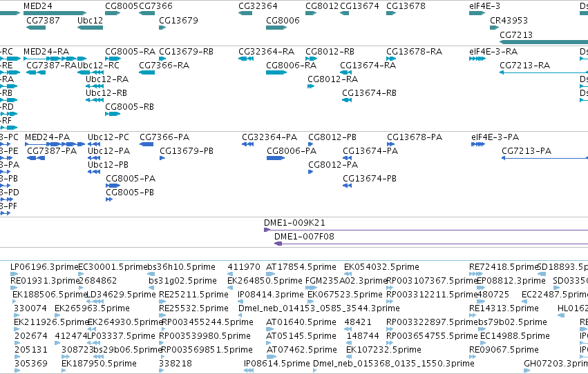Screen dimensions: 588x374
Task: Select the CG7213-RA transcript line
Action: click(544, 72)
